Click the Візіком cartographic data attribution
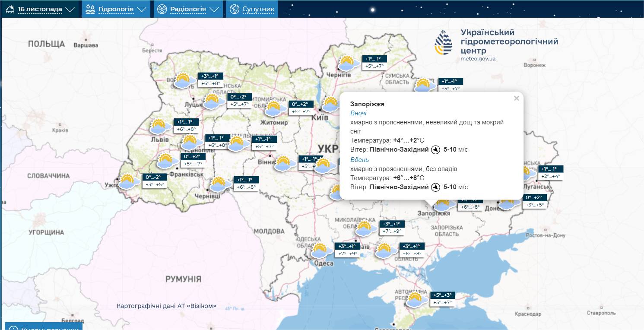This screenshot has height=330, width=644. pos(166,306)
